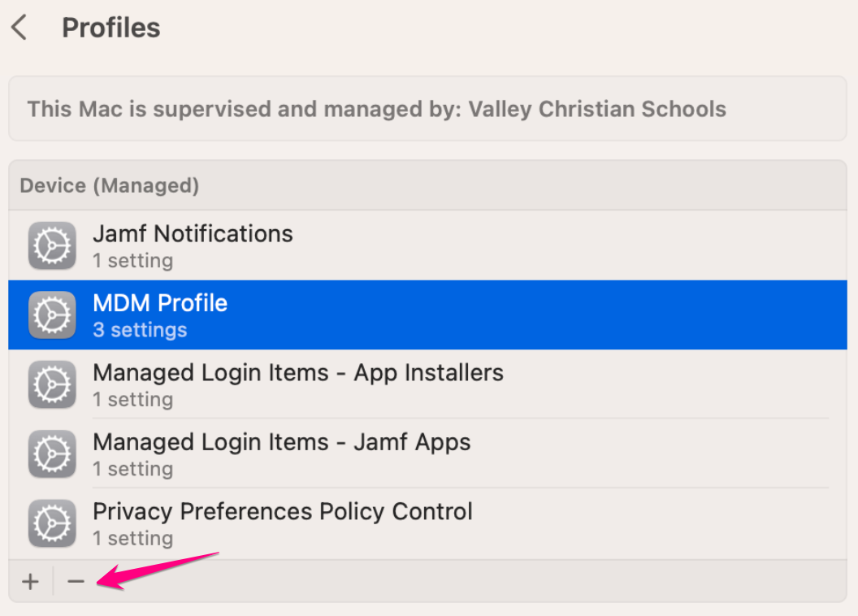Click "1 setting" under Jamf Notifications

132,262
